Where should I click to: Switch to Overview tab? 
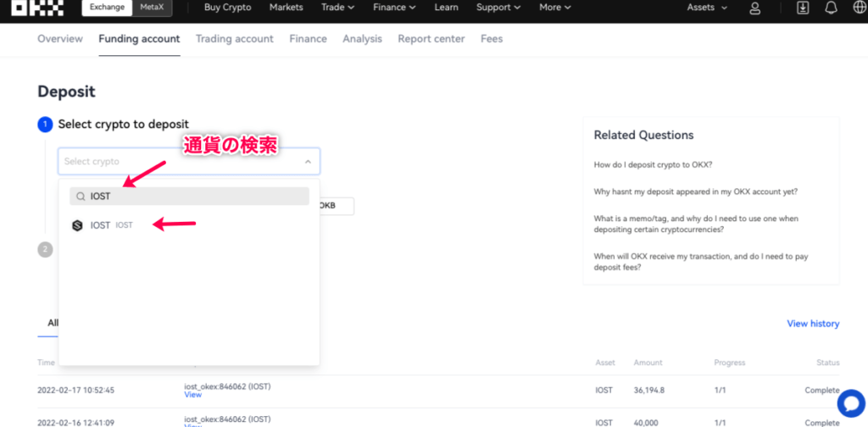click(x=60, y=39)
